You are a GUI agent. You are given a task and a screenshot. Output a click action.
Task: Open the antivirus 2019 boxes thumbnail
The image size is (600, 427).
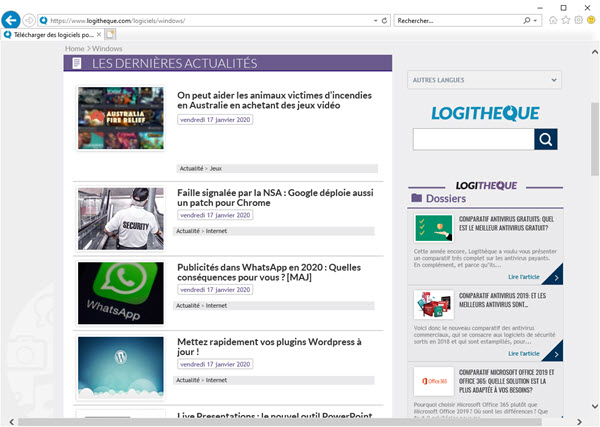pos(434,305)
